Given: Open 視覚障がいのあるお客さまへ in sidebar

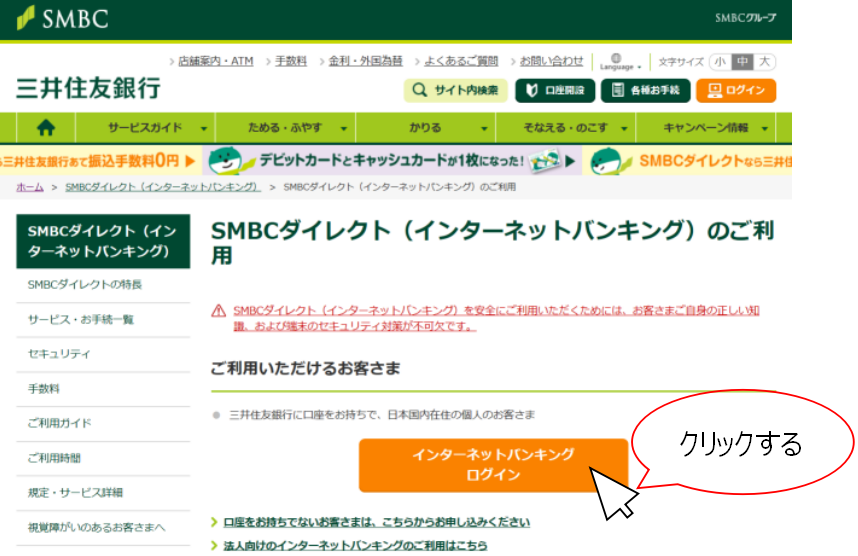Looking at the screenshot, I should click(103, 528).
